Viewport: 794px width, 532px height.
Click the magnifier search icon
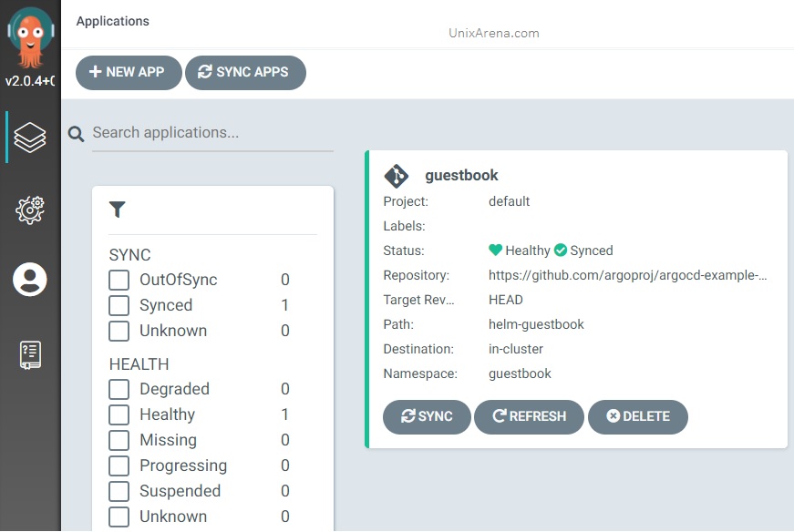(x=76, y=134)
